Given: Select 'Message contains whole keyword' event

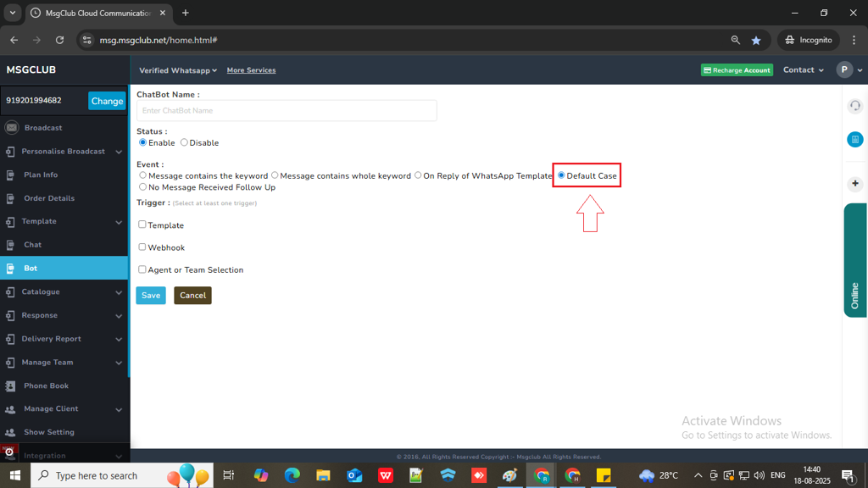Looking at the screenshot, I should point(275,175).
